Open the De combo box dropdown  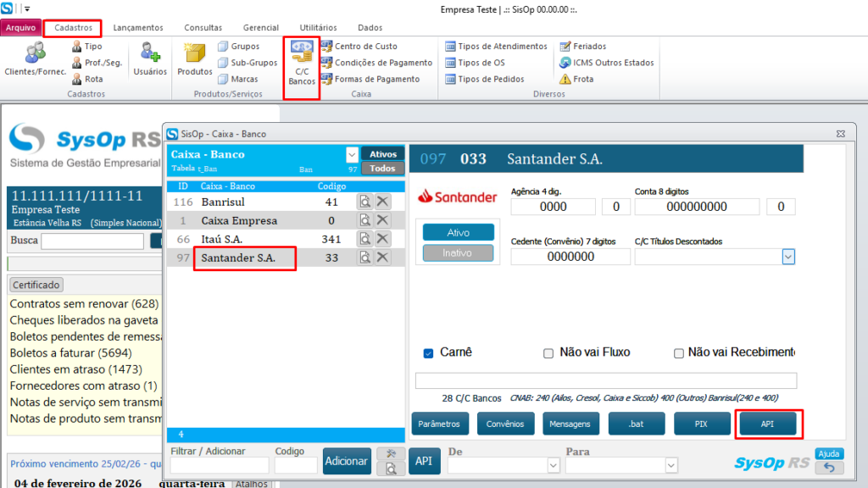(x=554, y=465)
